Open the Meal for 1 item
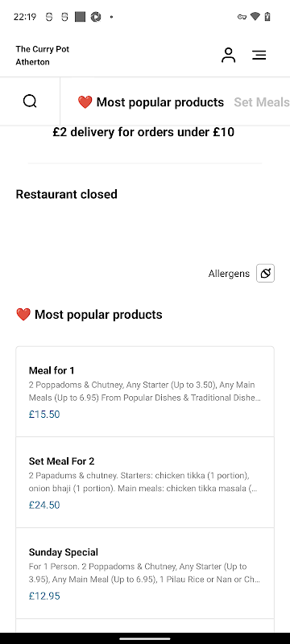Screen dimensions: 290x644 pos(145,392)
